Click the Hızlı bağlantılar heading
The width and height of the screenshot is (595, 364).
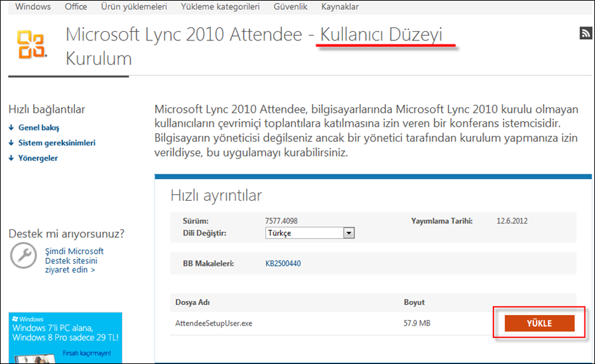point(46,109)
